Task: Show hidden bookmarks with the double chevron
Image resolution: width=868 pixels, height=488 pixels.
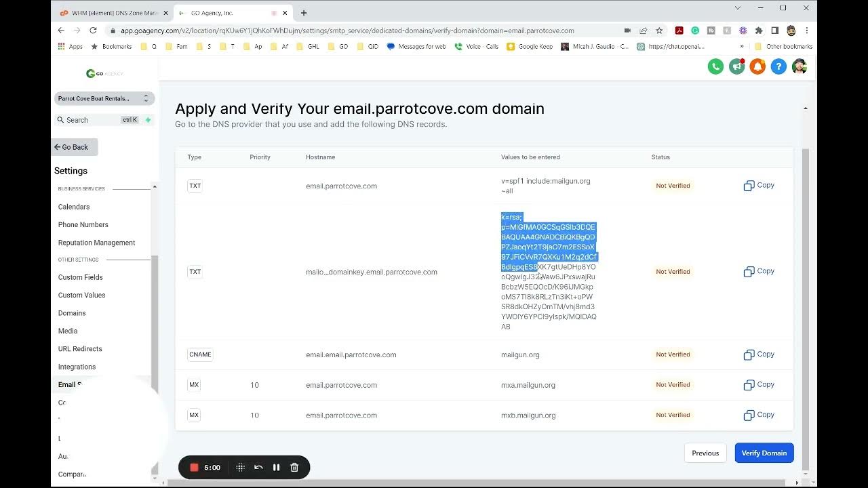Action: pyautogui.click(x=742, y=47)
